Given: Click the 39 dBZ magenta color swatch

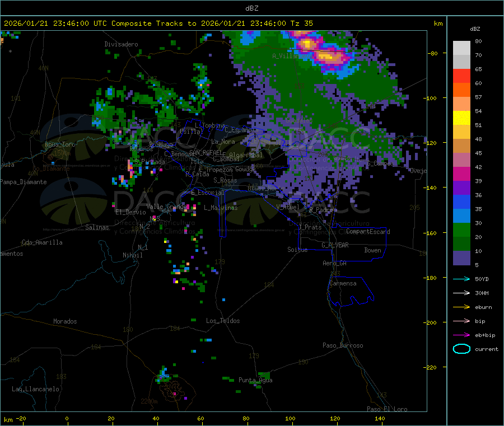Looking at the screenshot, I should point(461,174).
